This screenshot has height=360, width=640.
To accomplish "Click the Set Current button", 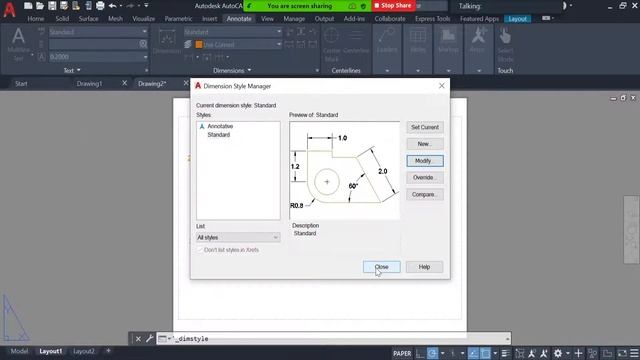I will [x=425, y=127].
